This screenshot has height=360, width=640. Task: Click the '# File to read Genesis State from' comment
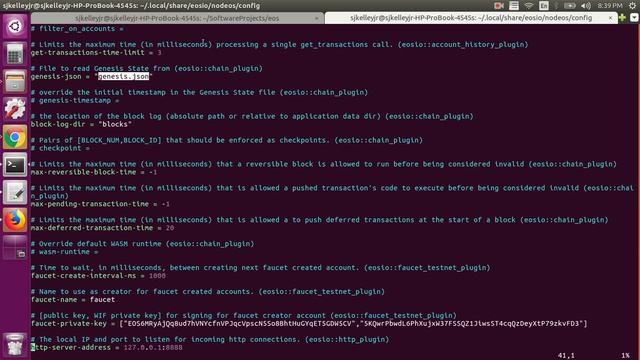147,69
